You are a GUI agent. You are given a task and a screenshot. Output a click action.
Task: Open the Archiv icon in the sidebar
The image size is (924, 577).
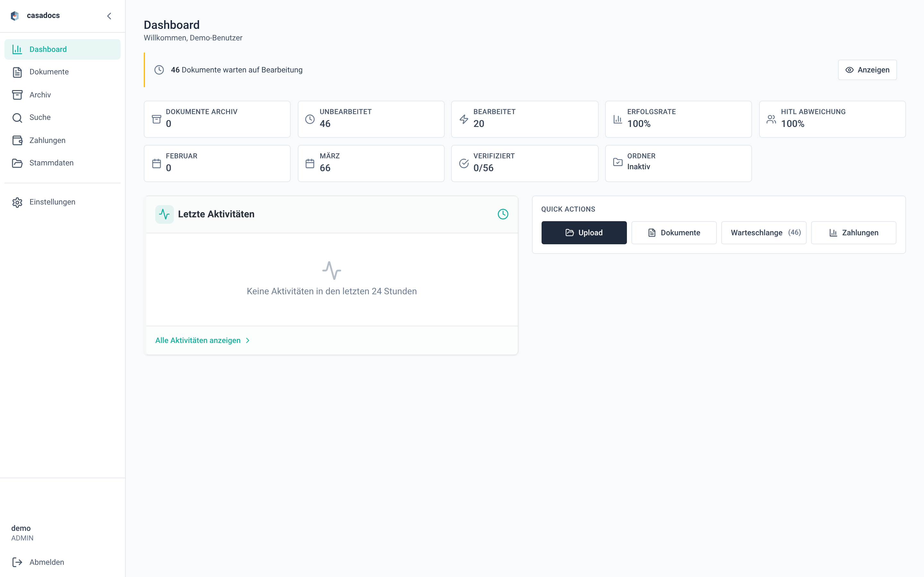click(17, 95)
